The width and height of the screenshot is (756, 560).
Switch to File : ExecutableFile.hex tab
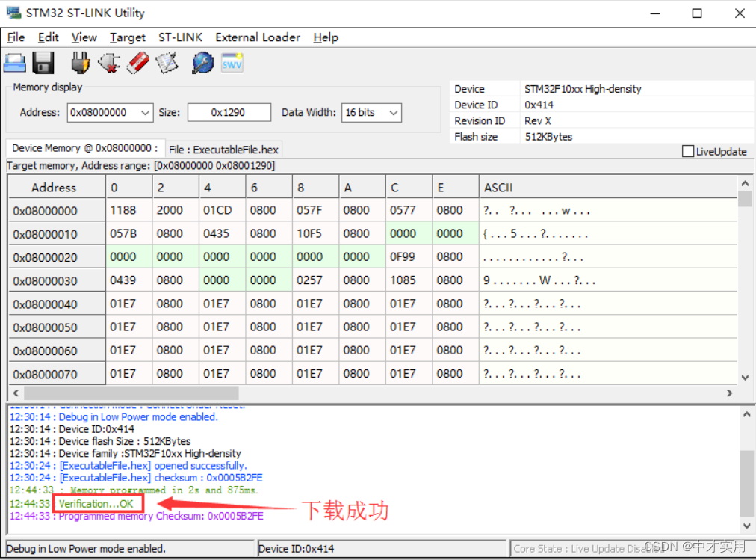pyautogui.click(x=223, y=150)
